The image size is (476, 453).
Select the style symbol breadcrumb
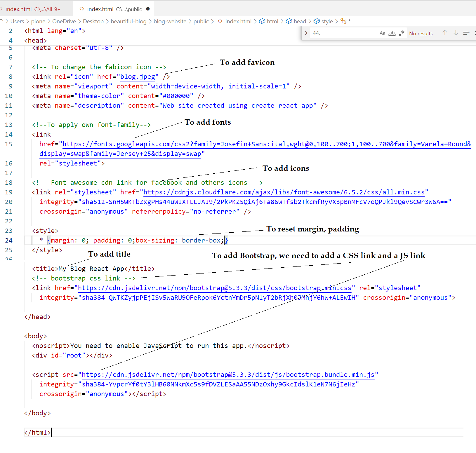click(323, 21)
